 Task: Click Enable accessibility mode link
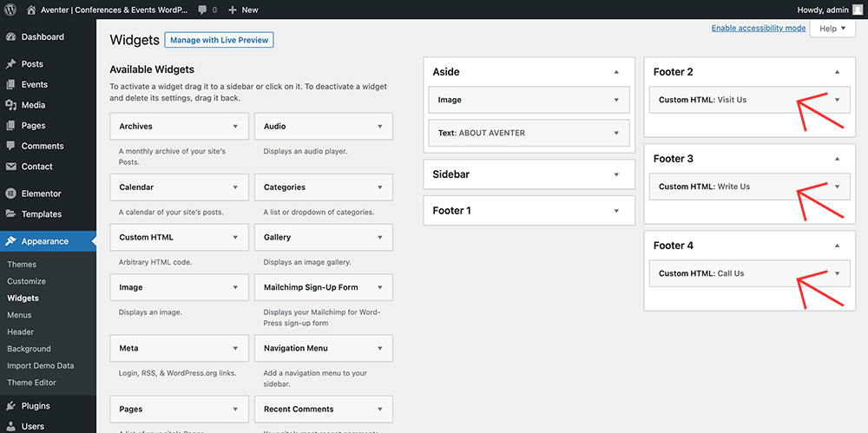(x=758, y=29)
